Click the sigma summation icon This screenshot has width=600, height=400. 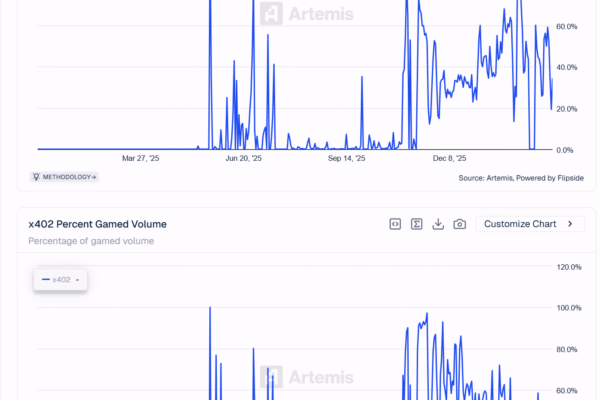[417, 224]
